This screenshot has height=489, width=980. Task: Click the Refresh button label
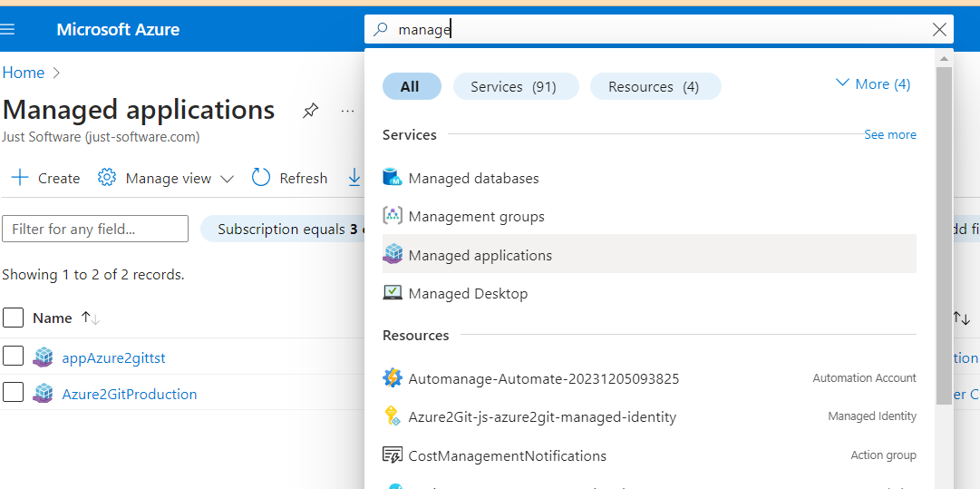coord(303,179)
